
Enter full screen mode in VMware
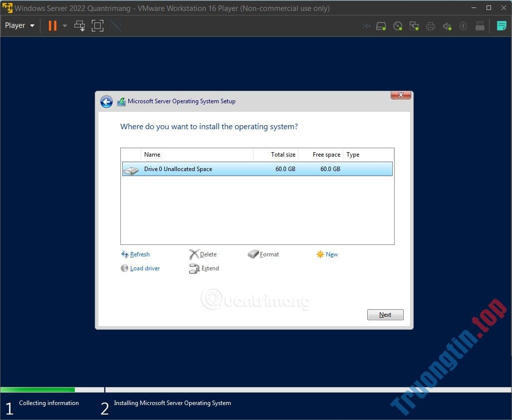click(x=97, y=25)
